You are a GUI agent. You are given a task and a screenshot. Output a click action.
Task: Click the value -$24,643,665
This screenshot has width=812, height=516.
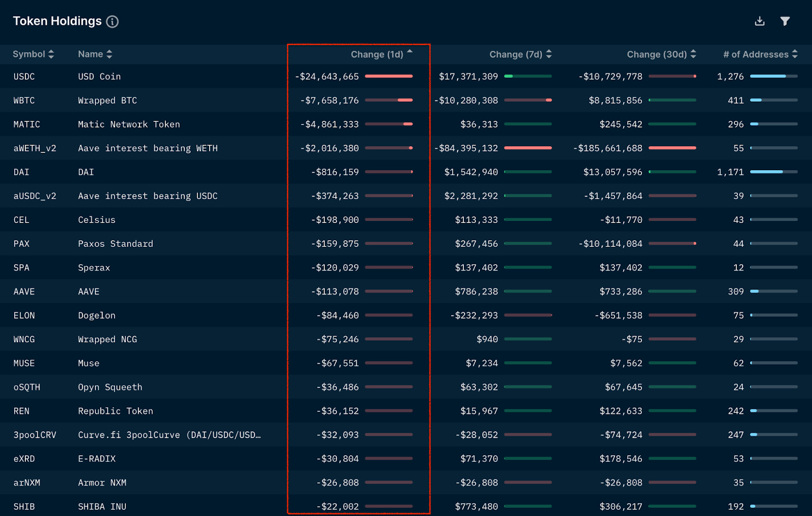(x=327, y=77)
